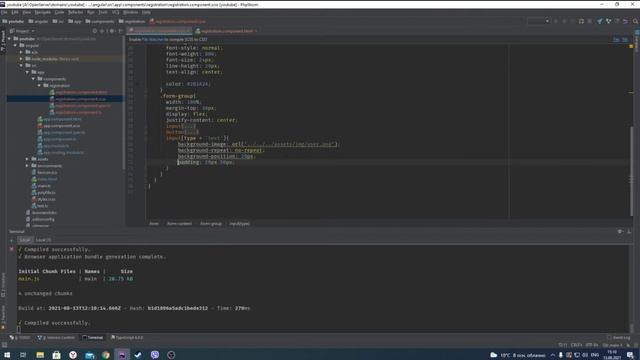The image size is (640, 360).
Task: Hide the Terminal panel
Action: coord(629,231)
